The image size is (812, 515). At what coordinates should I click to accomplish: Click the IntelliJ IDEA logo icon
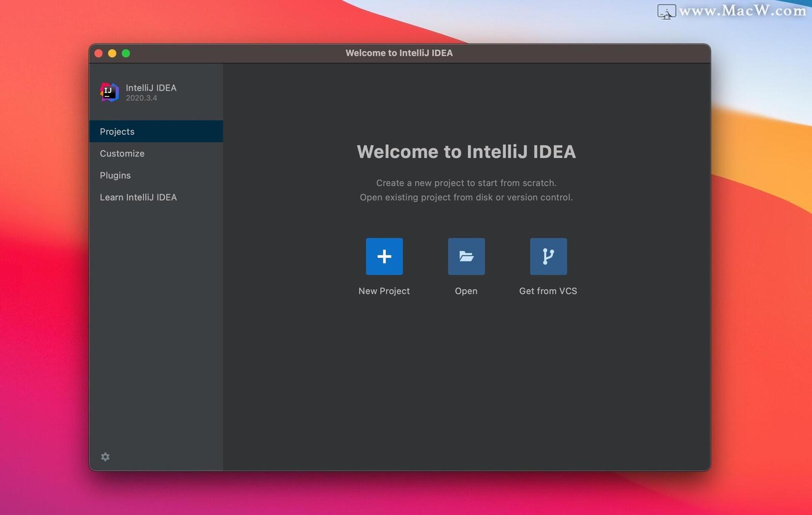click(109, 92)
